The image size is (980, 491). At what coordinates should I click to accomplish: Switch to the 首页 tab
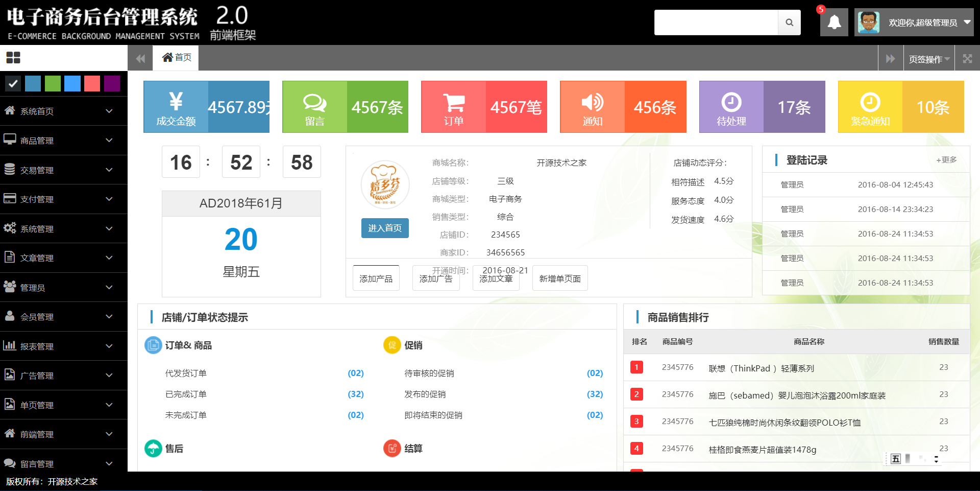click(176, 58)
